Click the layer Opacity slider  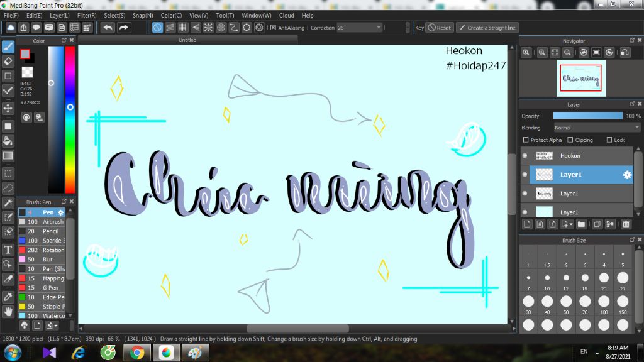coord(588,116)
